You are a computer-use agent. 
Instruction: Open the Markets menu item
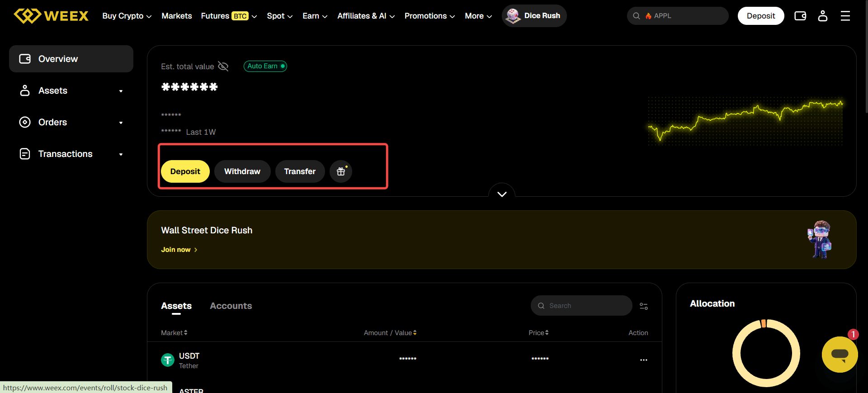point(177,16)
